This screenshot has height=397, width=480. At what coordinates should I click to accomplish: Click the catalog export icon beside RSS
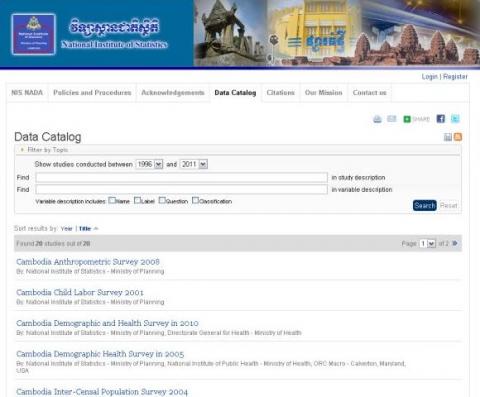[x=448, y=137]
